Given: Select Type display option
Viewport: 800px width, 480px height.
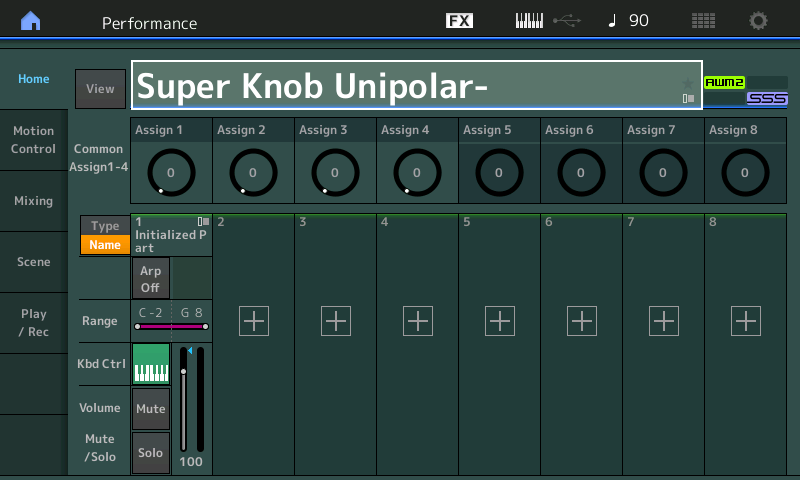Looking at the screenshot, I should pyautogui.click(x=105, y=225).
